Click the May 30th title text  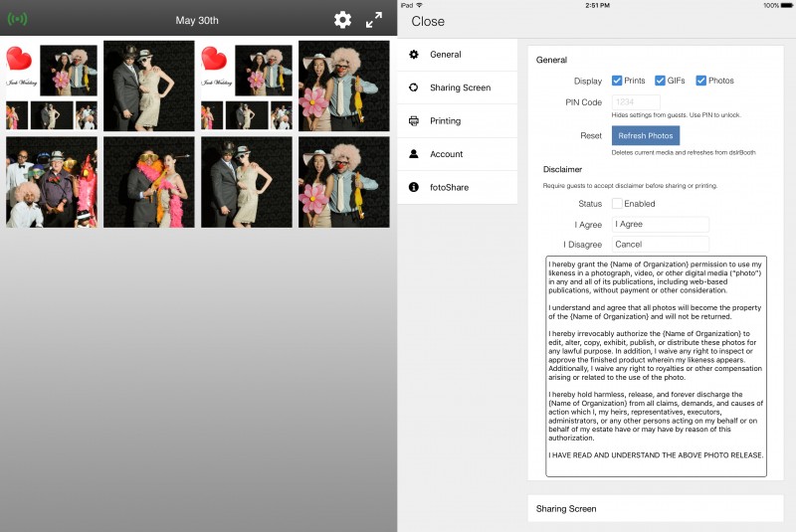[x=197, y=20]
